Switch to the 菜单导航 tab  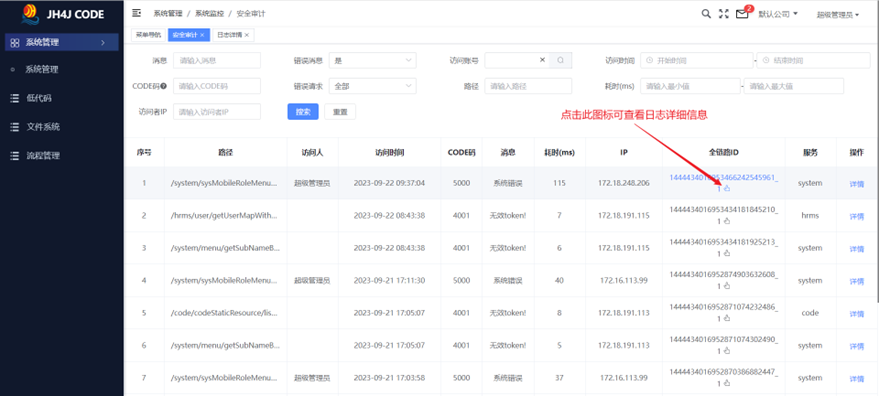click(x=148, y=35)
